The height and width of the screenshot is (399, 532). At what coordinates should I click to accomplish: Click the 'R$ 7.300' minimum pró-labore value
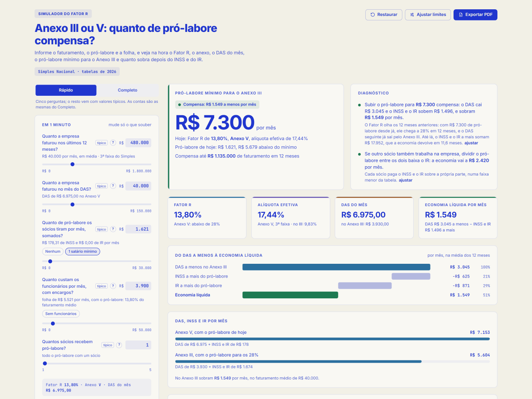coord(215,123)
